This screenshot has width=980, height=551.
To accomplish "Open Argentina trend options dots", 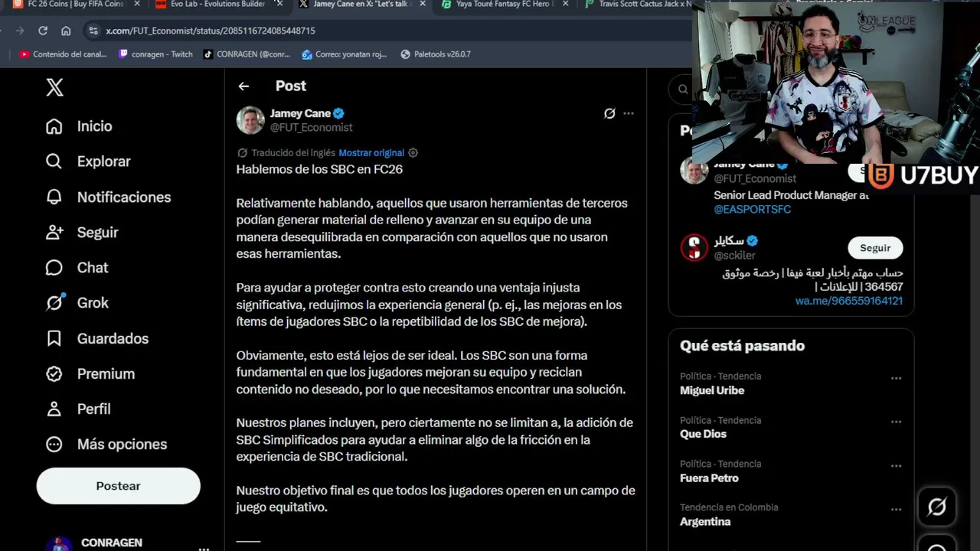I will tap(896, 509).
